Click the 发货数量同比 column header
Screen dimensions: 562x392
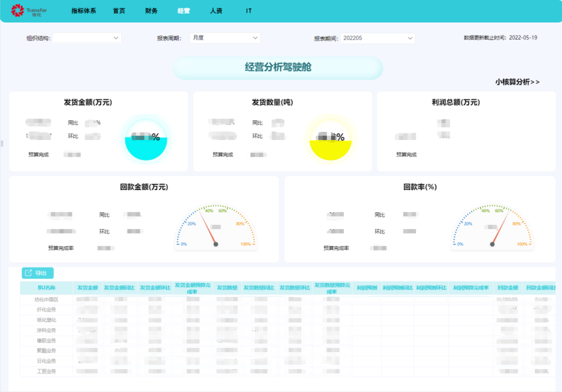pos(259,288)
